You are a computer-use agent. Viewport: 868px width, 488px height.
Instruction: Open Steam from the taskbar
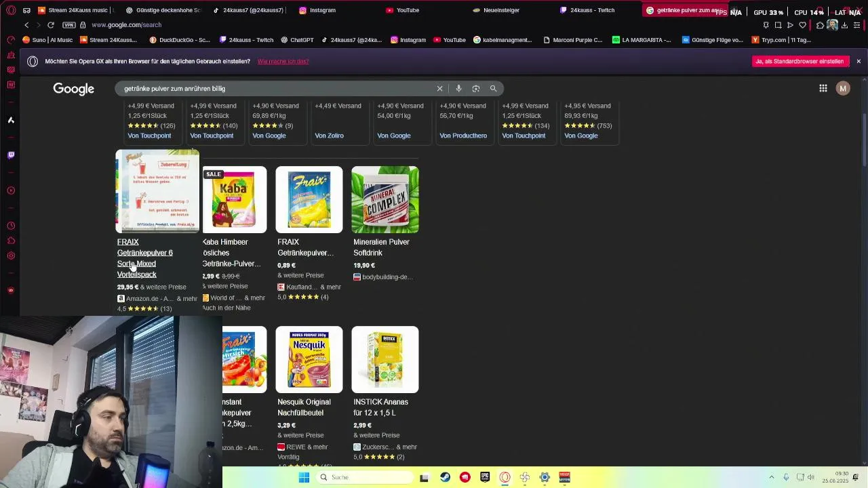(445, 477)
